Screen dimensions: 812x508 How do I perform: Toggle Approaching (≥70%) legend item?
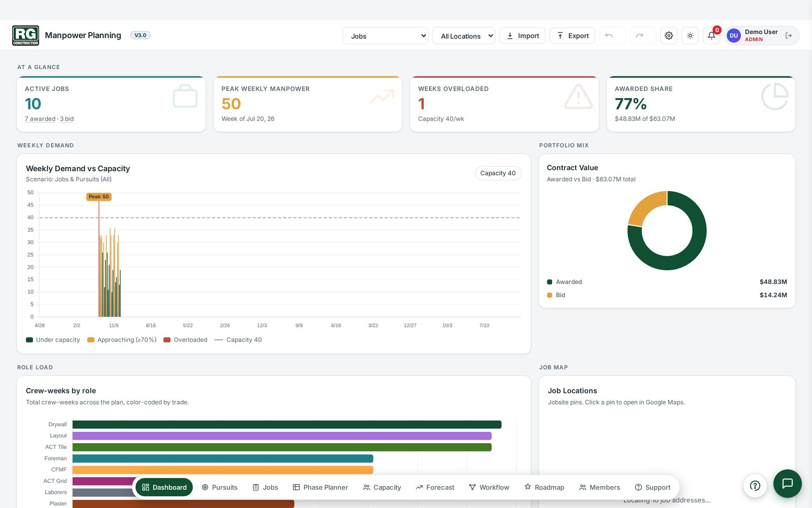pyautogui.click(x=122, y=340)
